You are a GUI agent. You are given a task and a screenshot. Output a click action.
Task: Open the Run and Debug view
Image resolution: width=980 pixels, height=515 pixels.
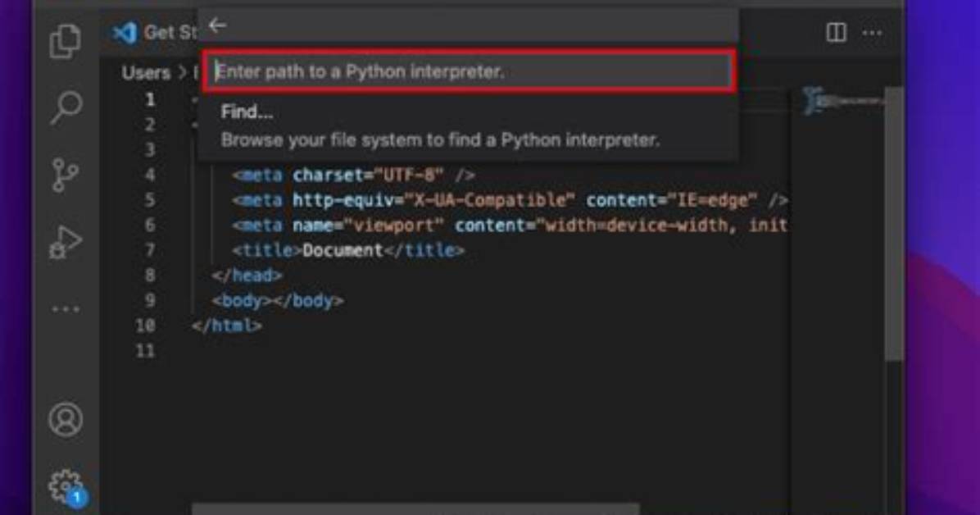(x=65, y=241)
